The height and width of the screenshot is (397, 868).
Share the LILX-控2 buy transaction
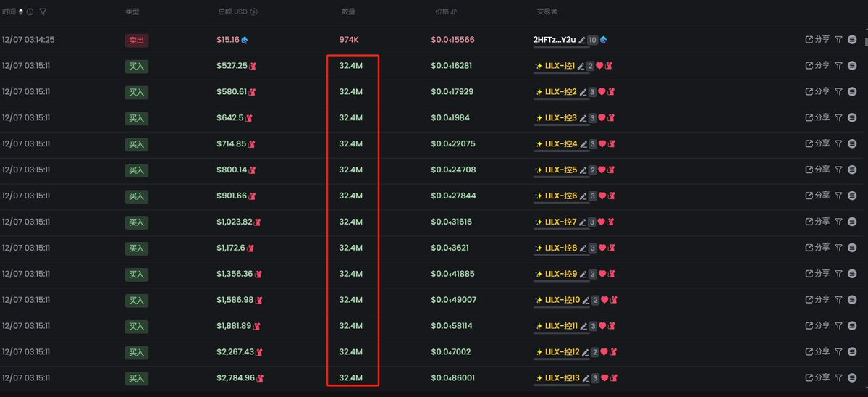pyautogui.click(x=817, y=91)
